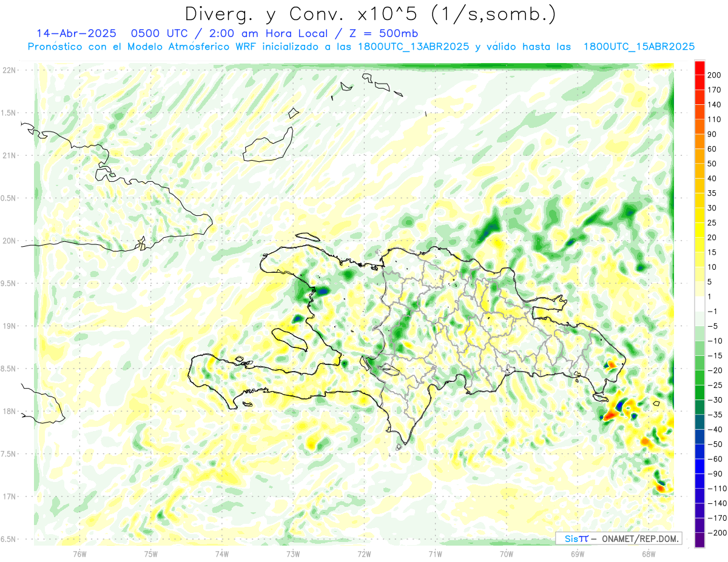Click the colorbar label "200"
The width and height of the screenshot is (728, 562).
[x=714, y=75]
